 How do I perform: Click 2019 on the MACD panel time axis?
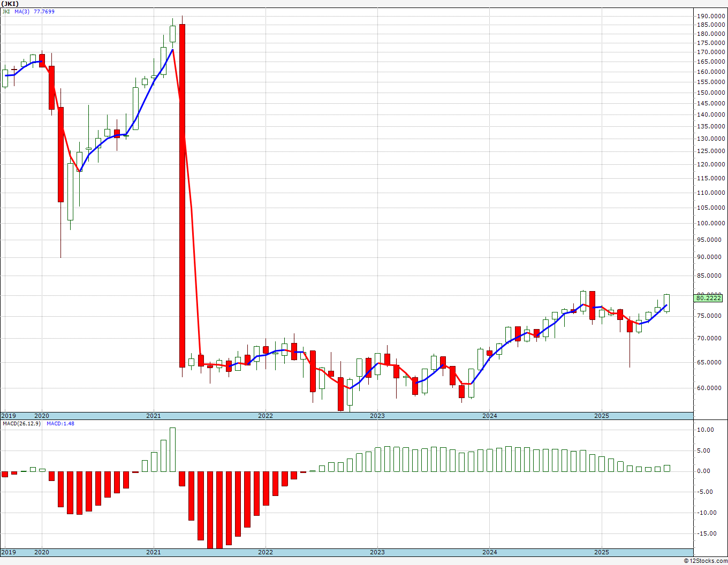coord(9,552)
